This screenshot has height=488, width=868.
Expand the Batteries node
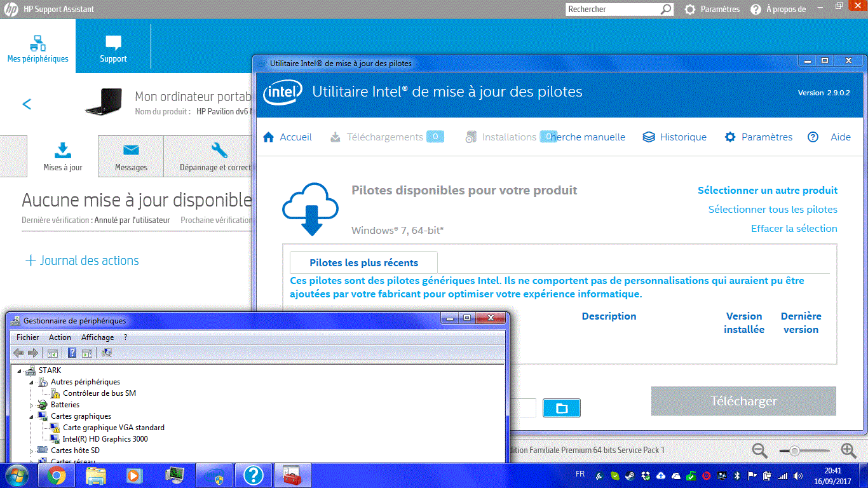(x=32, y=404)
